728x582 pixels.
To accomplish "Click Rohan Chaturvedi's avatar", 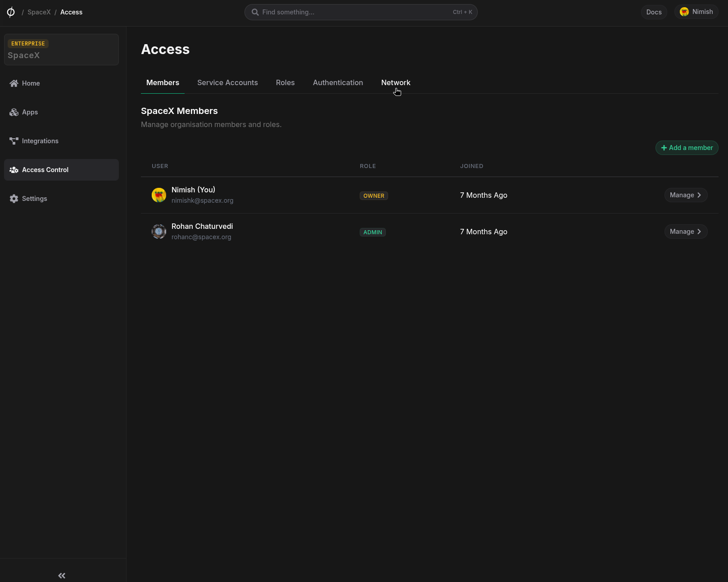I will tap(159, 232).
